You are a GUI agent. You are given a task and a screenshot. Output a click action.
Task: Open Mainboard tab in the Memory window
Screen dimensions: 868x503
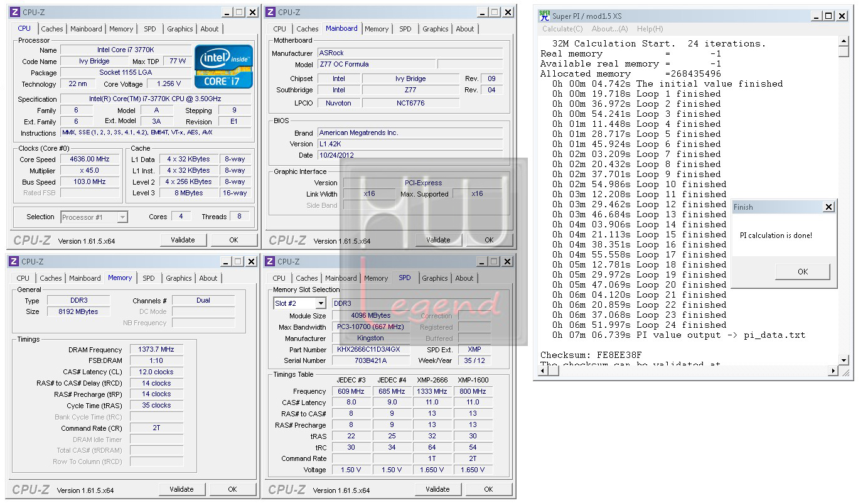click(85, 278)
